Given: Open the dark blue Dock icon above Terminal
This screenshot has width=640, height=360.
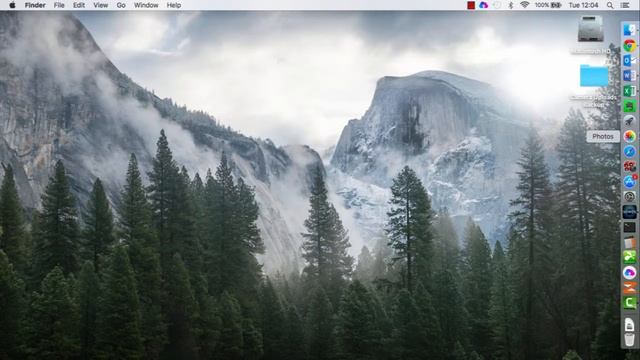Looking at the screenshot, I should coord(629,212).
